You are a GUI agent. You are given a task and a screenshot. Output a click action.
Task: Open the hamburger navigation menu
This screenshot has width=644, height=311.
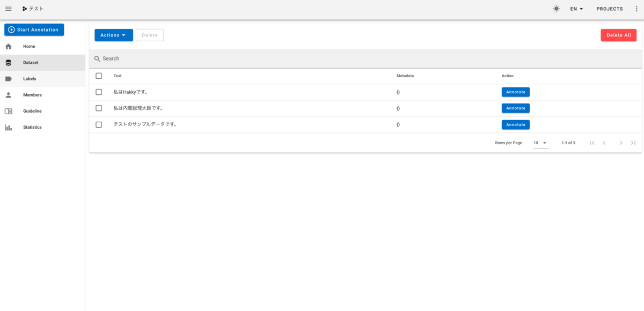click(9, 9)
